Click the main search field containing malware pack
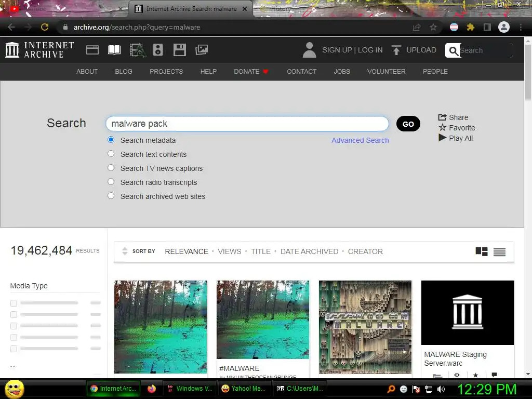The height and width of the screenshot is (399, 532). pyautogui.click(x=247, y=124)
